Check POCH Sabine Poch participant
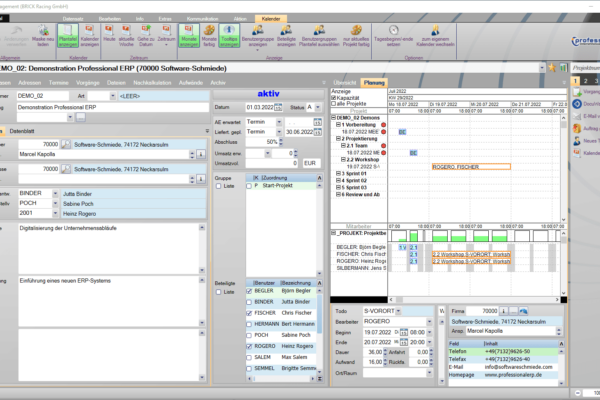600x400 pixels. pyautogui.click(x=249, y=335)
